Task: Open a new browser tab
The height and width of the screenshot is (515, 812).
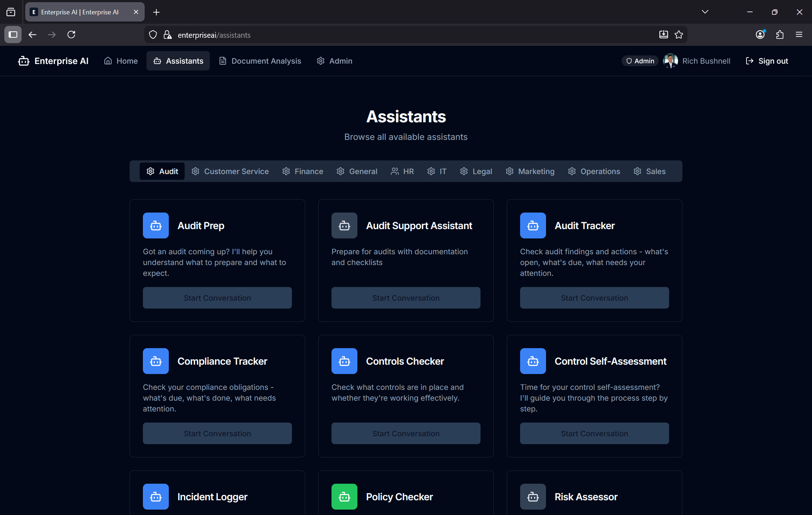Action: coord(156,12)
